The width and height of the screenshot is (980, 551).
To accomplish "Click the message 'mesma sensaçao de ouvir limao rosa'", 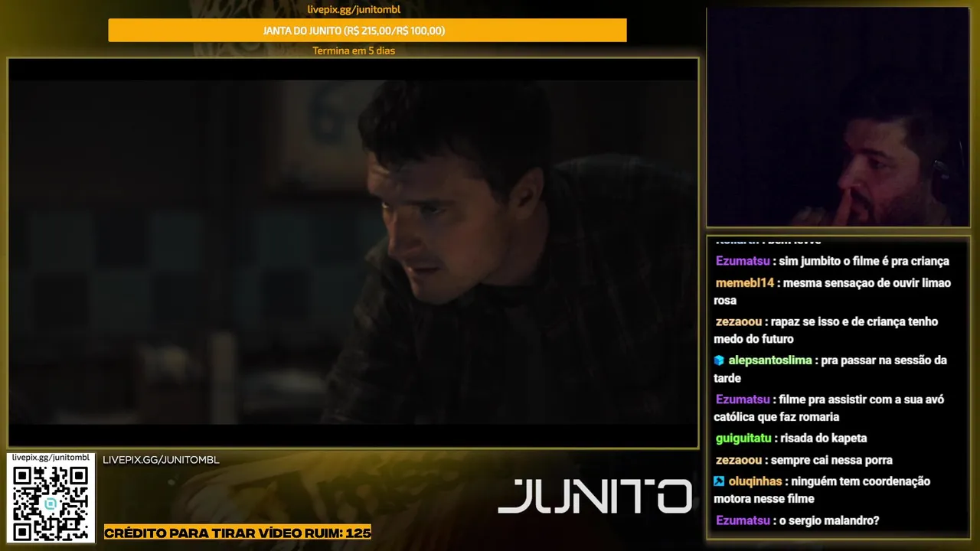I will tap(832, 292).
